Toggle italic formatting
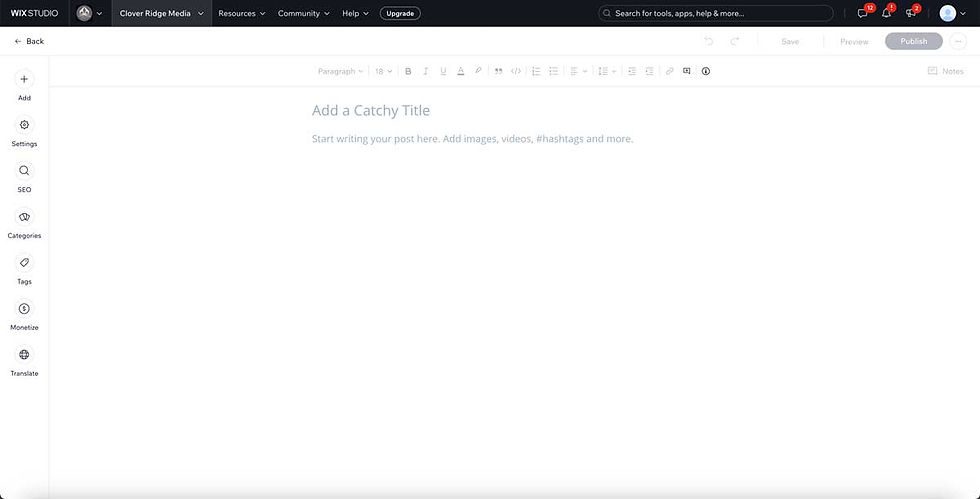The width and height of the screenshot is (980, 499). pyautogui.click(x=426, y=71)
